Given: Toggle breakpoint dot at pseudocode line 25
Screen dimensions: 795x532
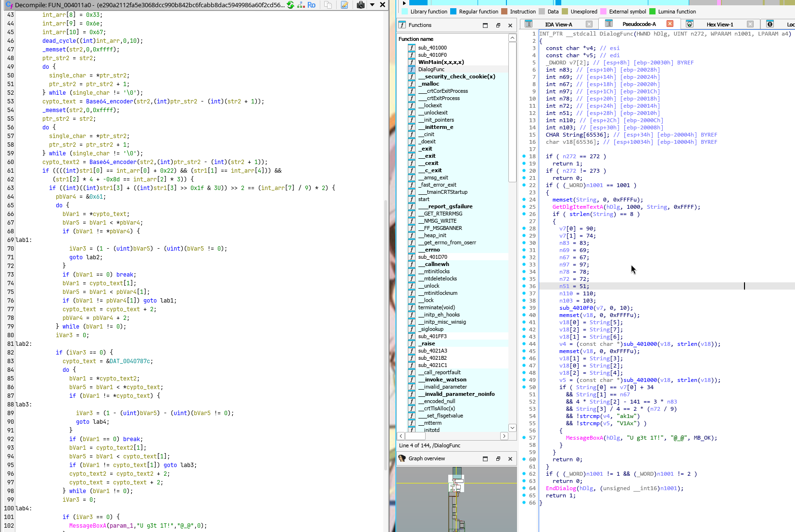Looking at the screenshot, I should [524, 207].
